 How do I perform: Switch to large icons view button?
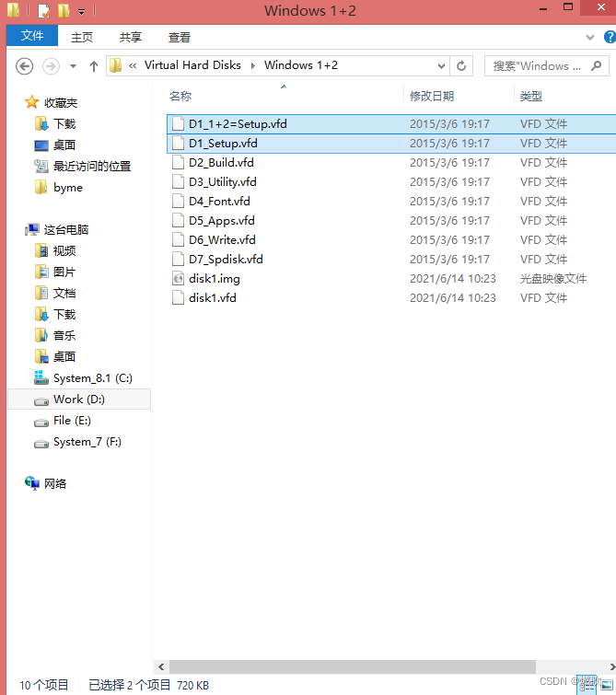pyautogui.click(x=606, y=685)
